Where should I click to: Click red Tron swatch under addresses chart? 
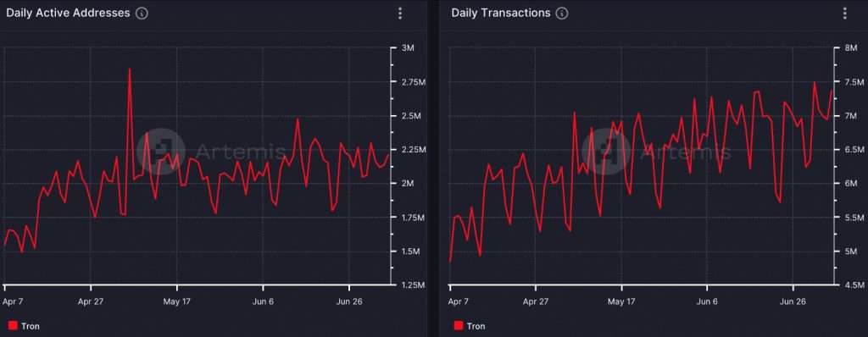click(x=13, y=326)
